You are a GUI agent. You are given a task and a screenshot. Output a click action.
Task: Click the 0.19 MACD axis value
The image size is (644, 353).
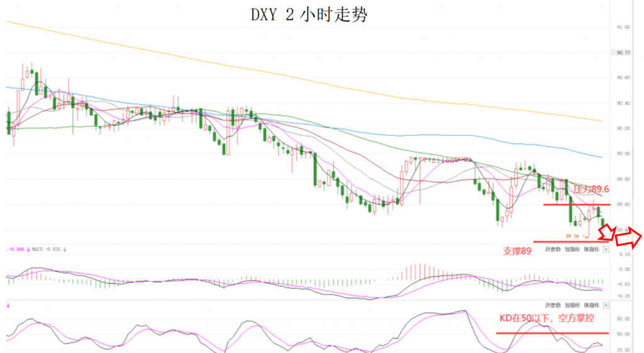click(625, 255)
